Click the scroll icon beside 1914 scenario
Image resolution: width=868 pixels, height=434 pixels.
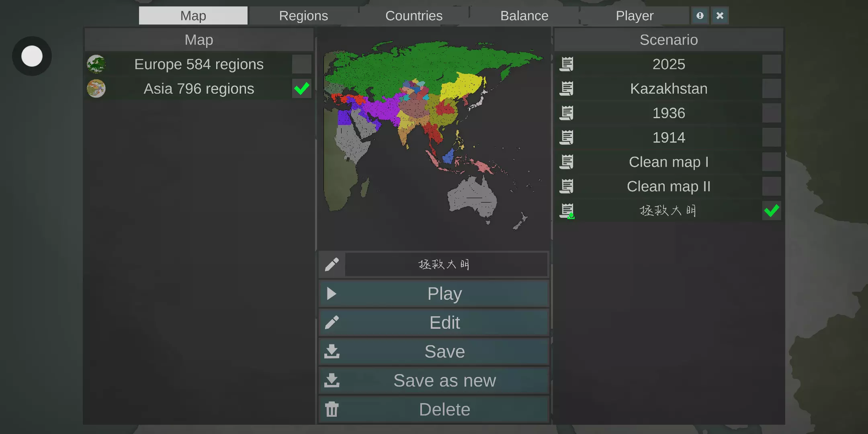pyautogui.click(x=567, y=138)
